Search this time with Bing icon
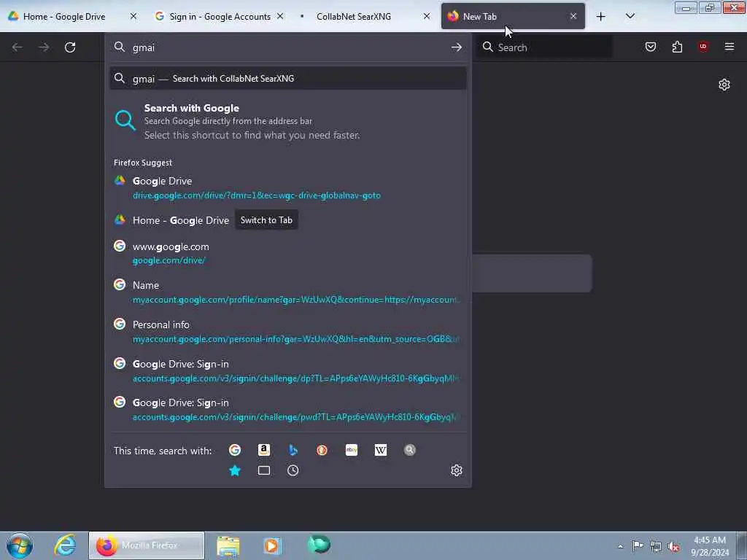747x560 pixels. 293,450
